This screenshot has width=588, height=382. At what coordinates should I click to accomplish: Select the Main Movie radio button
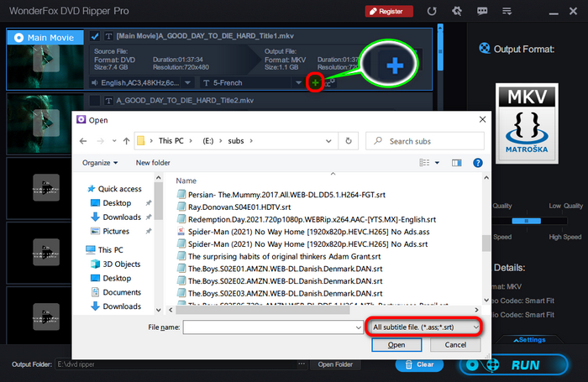(x=18, y=38)
